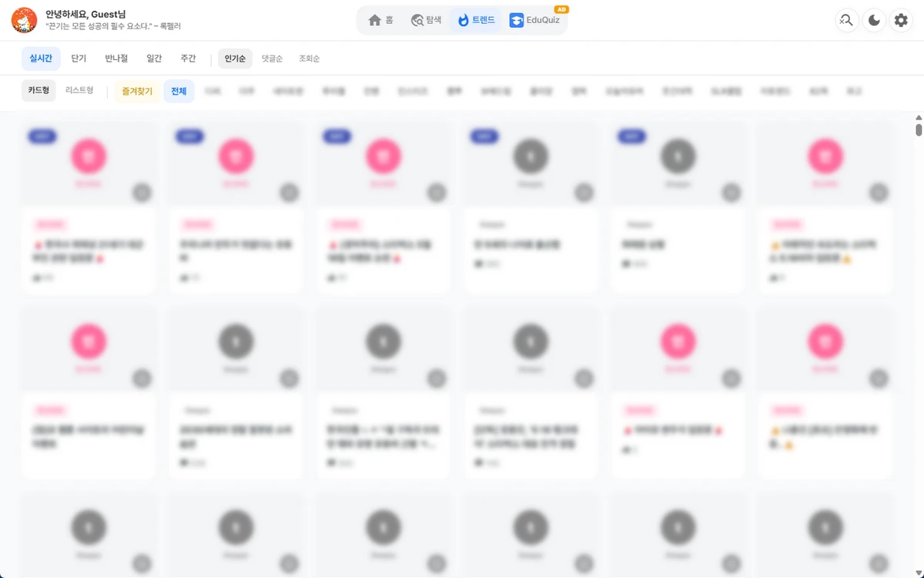
Task: Switch to the 주간 time range tab
Action: coord(188,59)
